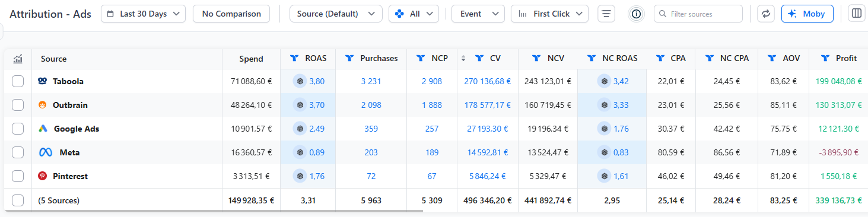This screenshot has height=217, width=868.
Task: Click the horizontal scrollbar under the table
Action: point(214,210)
